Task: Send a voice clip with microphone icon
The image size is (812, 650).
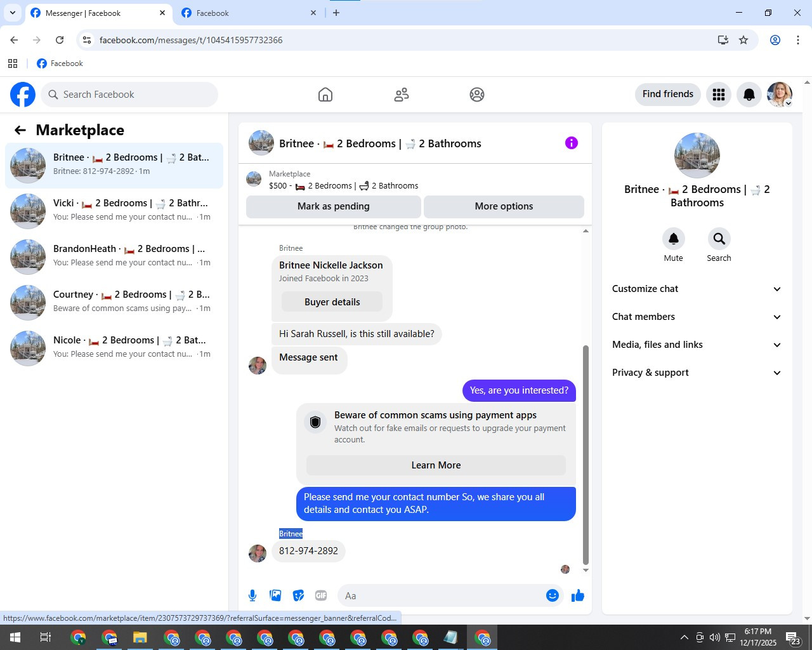Action: (x=252, y=595)
